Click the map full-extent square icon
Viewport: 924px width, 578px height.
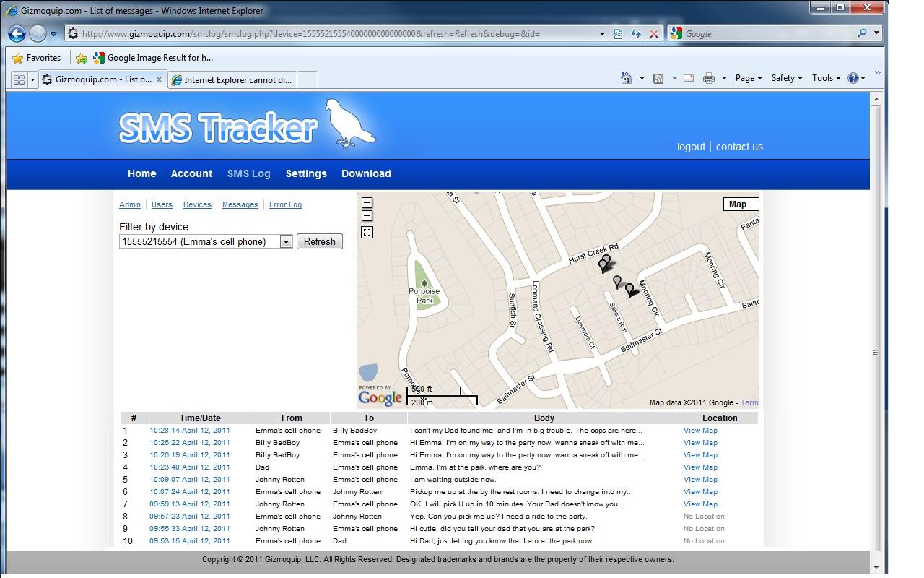coord(367,232)
